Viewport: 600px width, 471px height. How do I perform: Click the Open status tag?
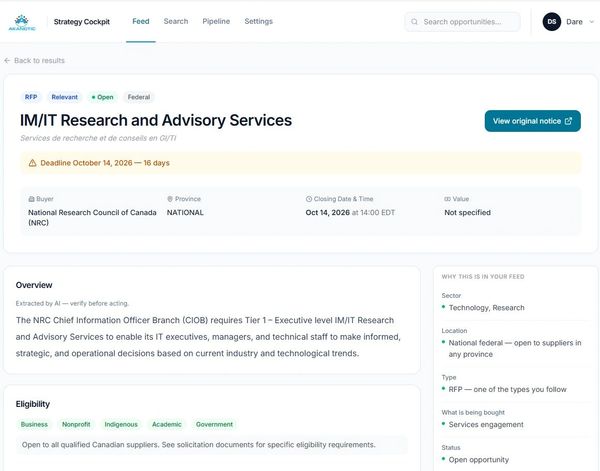pyautogui.click(x=102, y=97)
